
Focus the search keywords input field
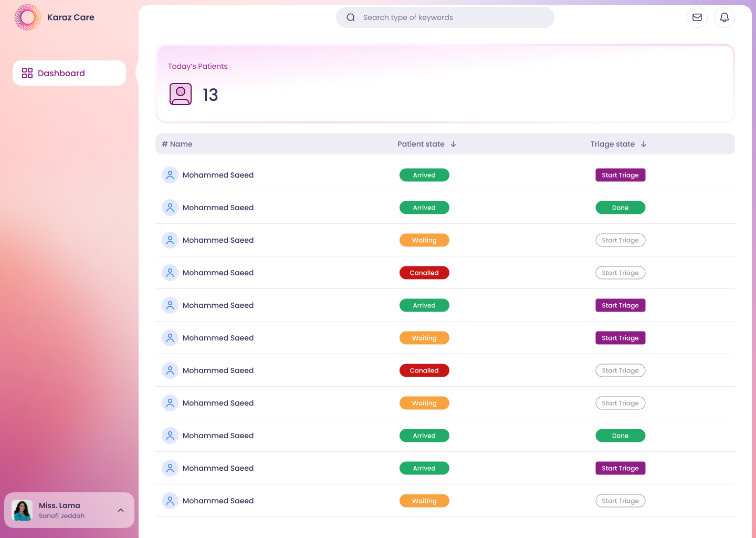(x=445, y=17)
